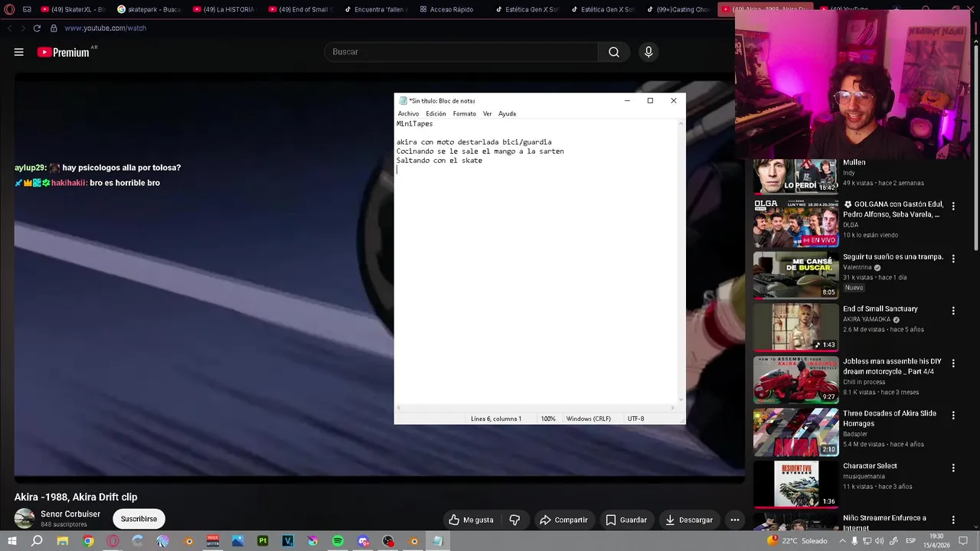Reload the page with the browser refresh icon
The height and width of the screenshot is (551, 980).
tap(36, 28)
